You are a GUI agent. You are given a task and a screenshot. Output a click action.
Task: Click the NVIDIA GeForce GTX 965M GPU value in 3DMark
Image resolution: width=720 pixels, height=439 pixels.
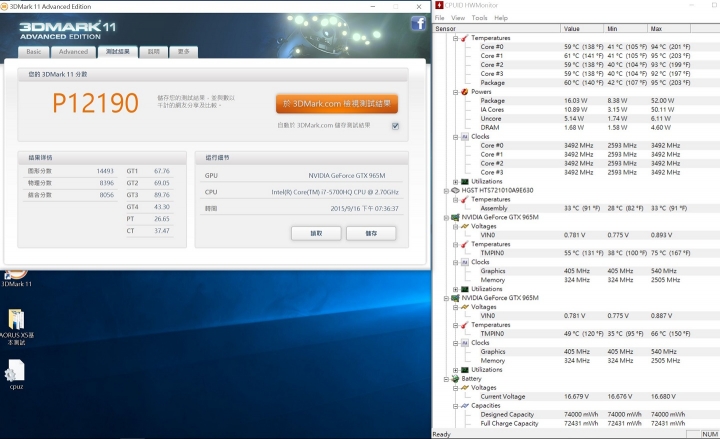[347, 176]
